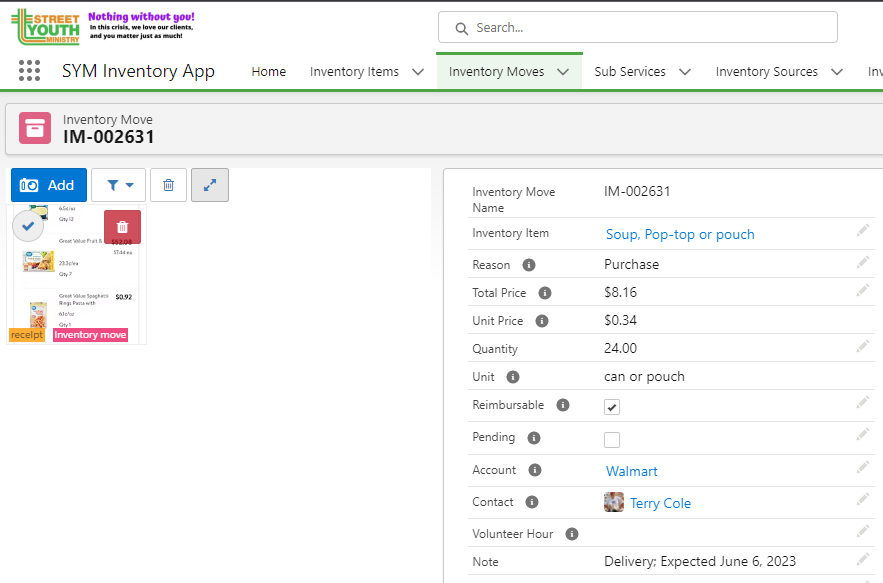Click Terry Cole's contact avatar
This screenshot has width=883, height=583.
point(614,502)
